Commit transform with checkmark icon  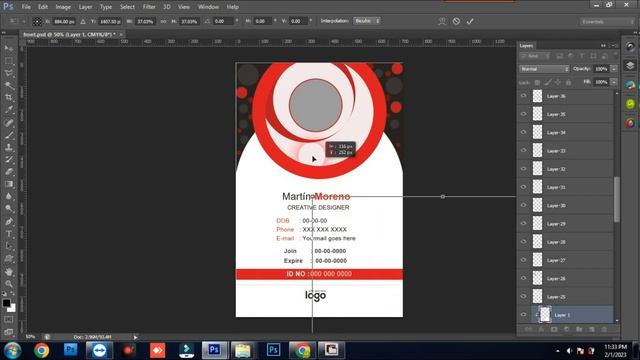(470, 21)
